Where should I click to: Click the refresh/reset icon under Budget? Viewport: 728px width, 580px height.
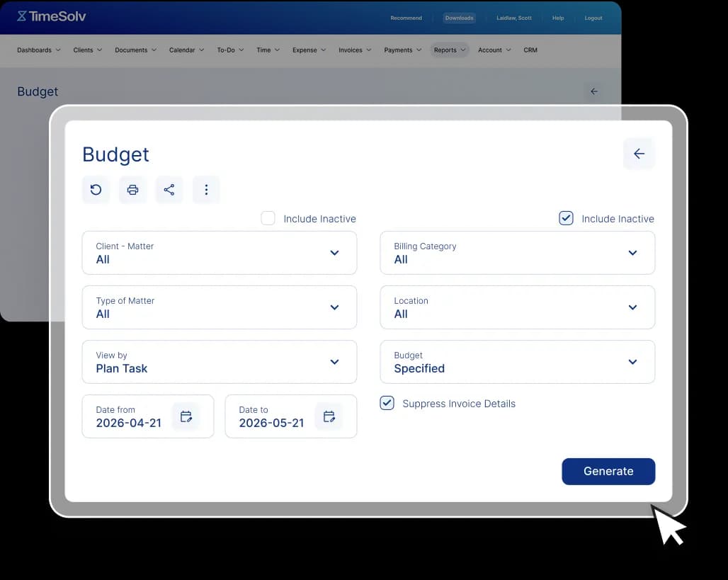click(x=96, y=190)
